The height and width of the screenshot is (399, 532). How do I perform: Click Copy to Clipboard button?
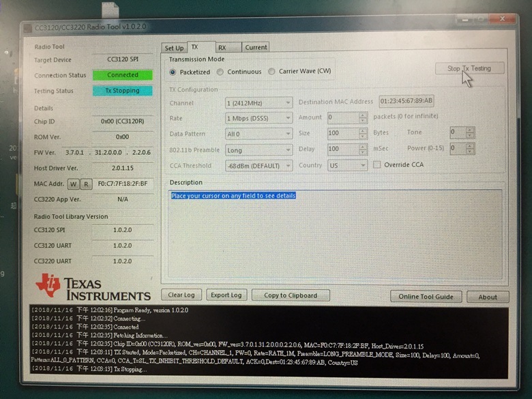pyautogui.click(x=291, y=295)
